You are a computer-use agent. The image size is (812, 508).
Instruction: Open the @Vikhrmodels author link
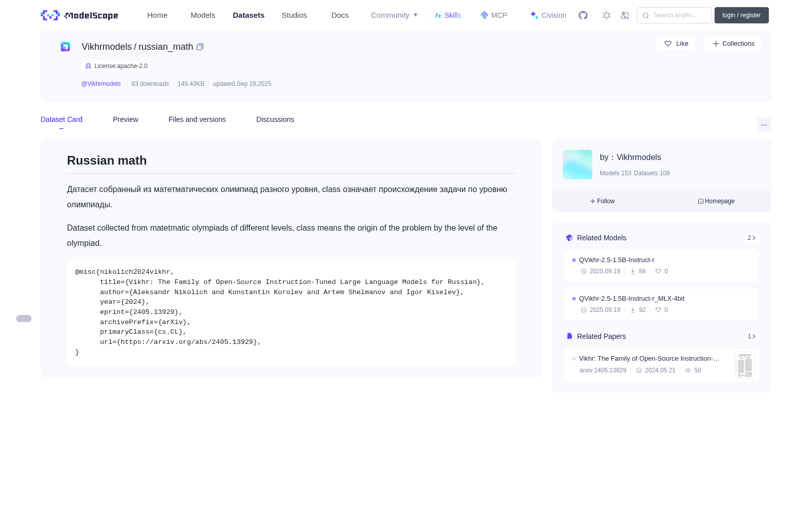[101, 84]
